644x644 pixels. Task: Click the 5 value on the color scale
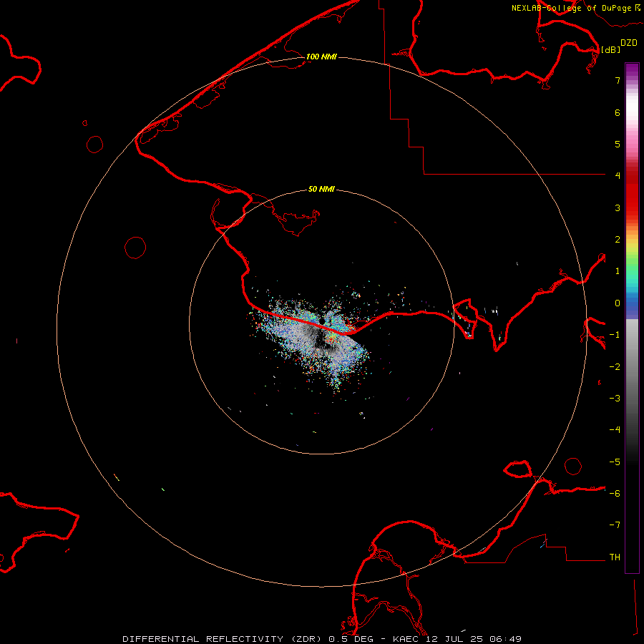coord(618,144)
